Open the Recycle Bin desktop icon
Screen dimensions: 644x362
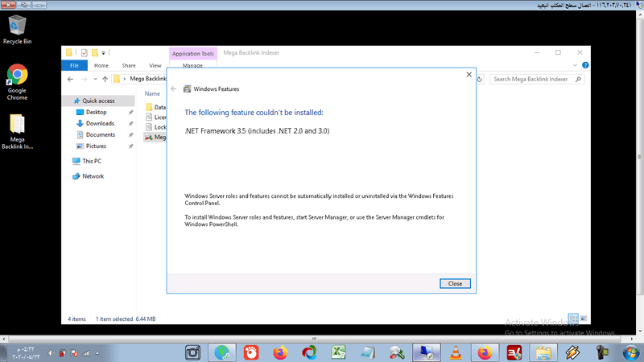point(17,30)
